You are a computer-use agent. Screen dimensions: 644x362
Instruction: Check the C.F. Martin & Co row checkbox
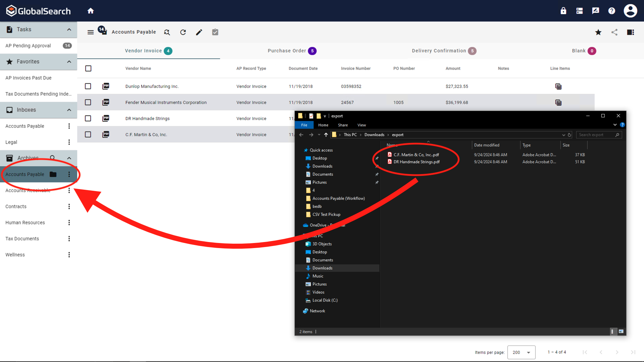[88, 134]
